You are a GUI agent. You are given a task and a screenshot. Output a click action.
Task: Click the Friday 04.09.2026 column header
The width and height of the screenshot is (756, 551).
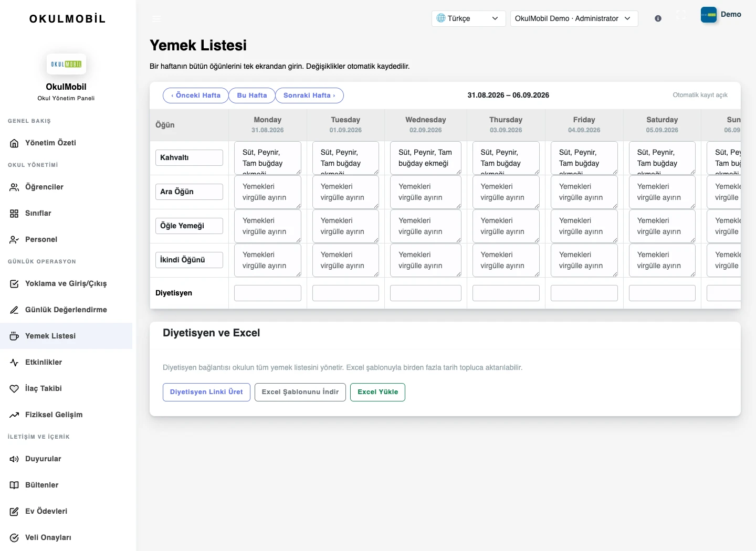point(584,125)
